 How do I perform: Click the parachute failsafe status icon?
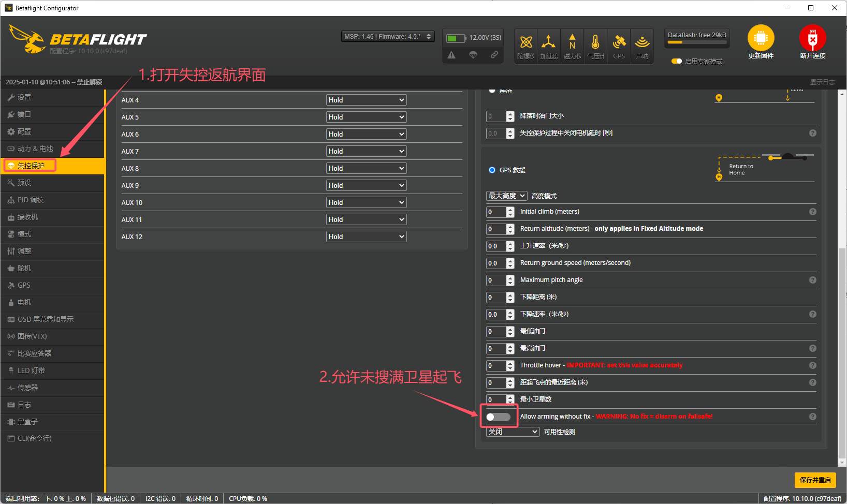(x=473, y=55)
